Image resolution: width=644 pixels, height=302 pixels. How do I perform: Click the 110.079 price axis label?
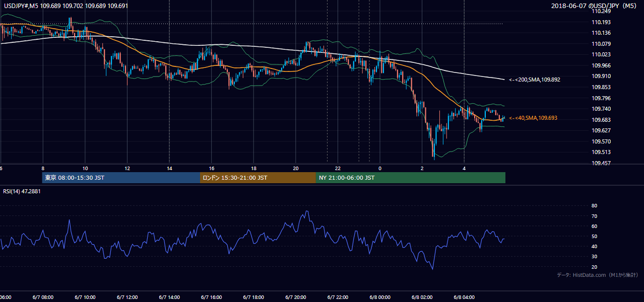tap(601, 44)
